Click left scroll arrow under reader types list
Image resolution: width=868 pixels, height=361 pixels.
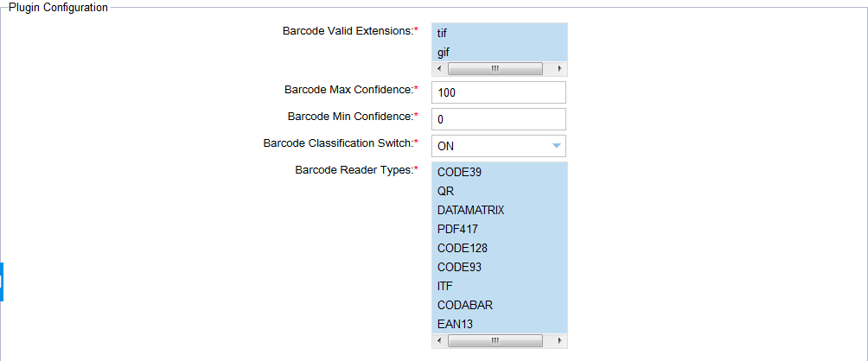point(439,340)
